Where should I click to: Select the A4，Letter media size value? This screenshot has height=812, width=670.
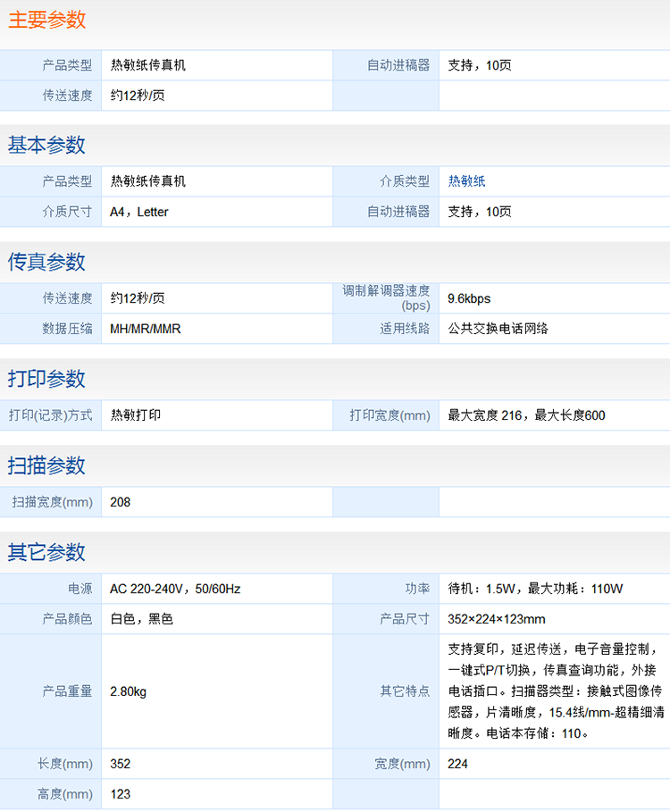[138, 212]
